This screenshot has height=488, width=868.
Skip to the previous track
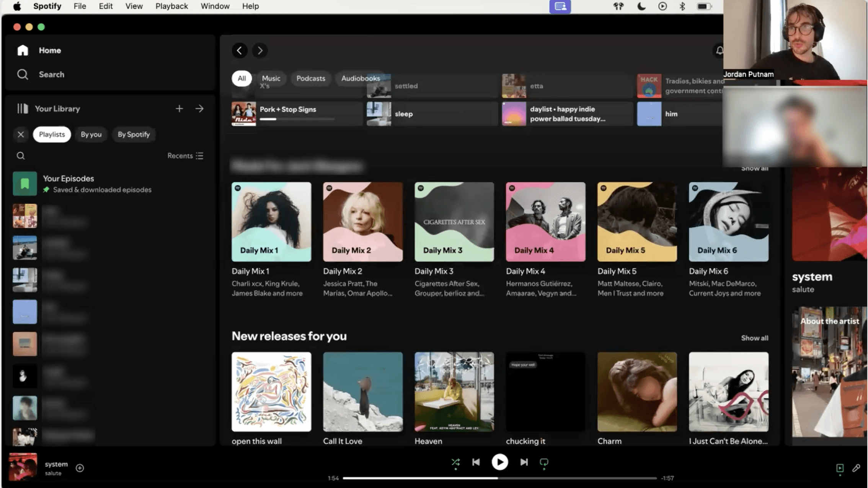pyautogui.click(x=476, y=462)
